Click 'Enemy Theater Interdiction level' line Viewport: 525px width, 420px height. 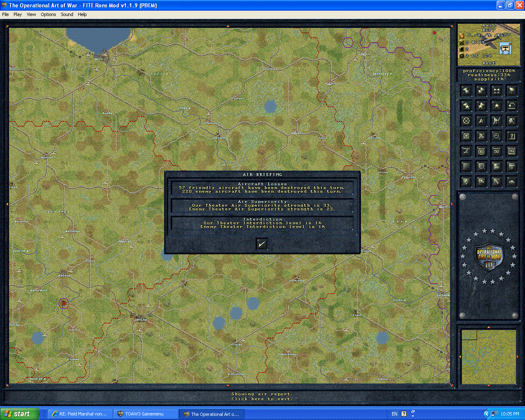[x=262, y=226]
